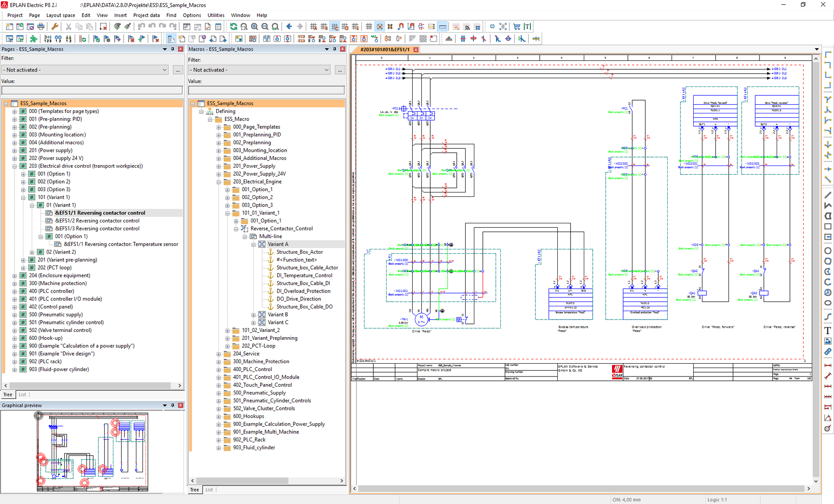This screenshot has width=834, height=504.
Task: Click the next page arrow icon
Action: tap(223, 39)
